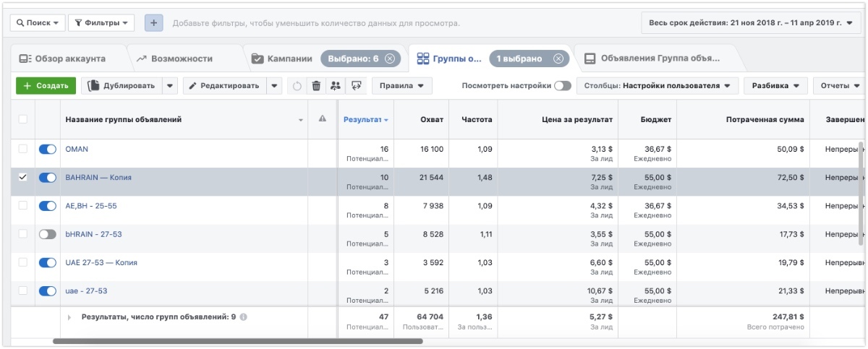Click the Дублировать button
The height and width of the screenshot is (349, 868).
(122, 86)
